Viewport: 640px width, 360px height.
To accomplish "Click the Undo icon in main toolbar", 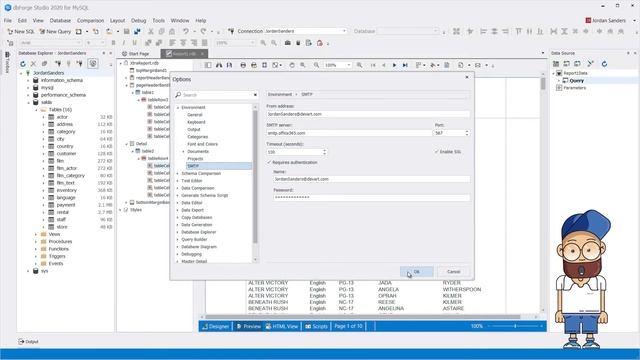I will pyautogui.click(x=186, y=31).
